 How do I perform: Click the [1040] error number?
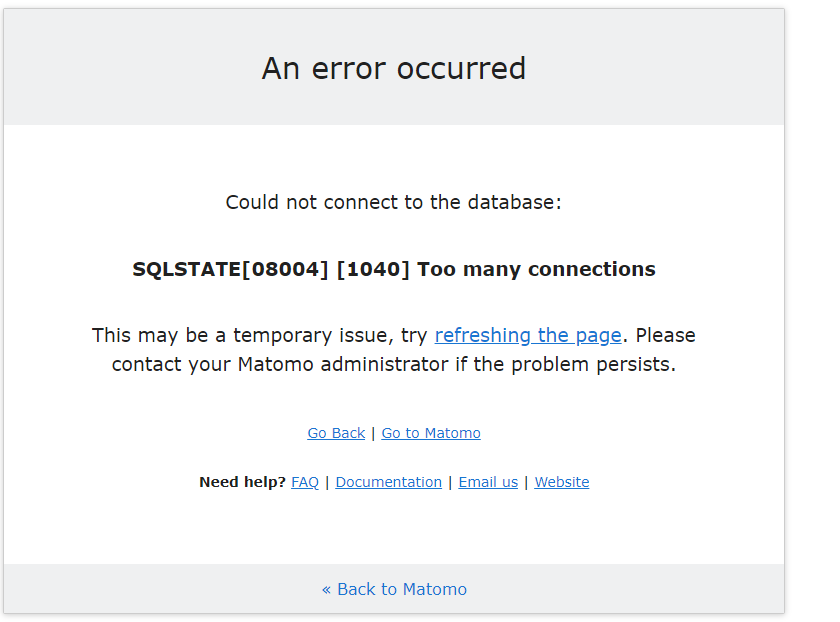[x=373, y=269]
